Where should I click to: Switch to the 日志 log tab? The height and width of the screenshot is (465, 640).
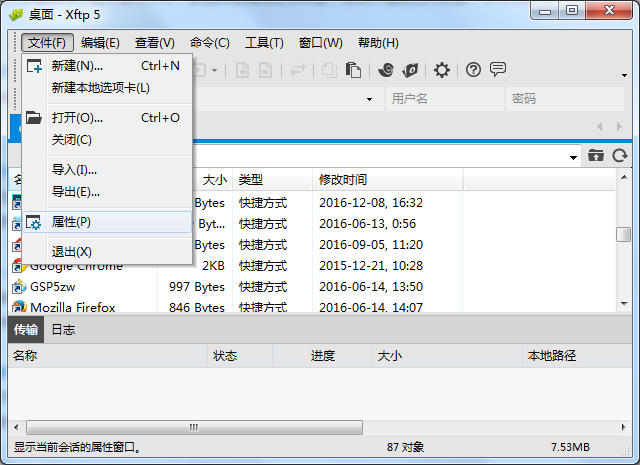tap(63, 330)
